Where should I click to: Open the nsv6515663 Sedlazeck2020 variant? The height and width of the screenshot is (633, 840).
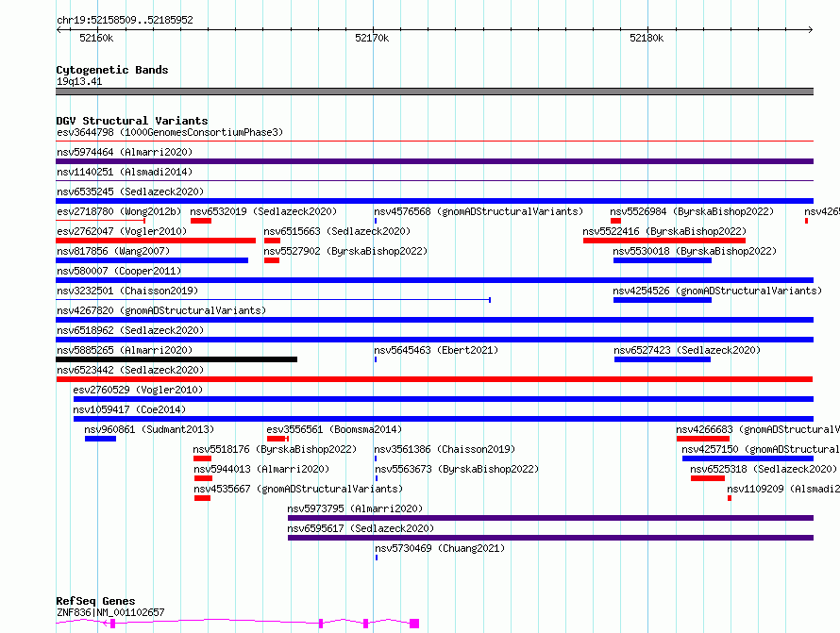(337, 231)
